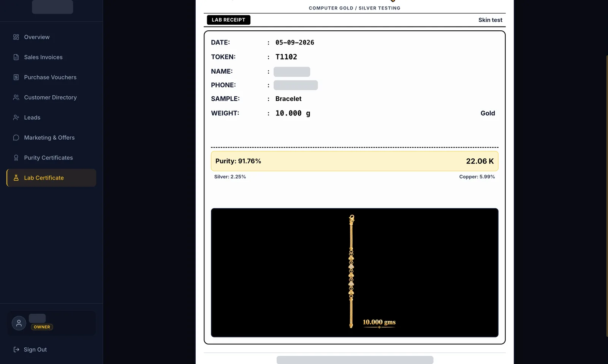Open Purchase Vouchers section

point(51,77)
